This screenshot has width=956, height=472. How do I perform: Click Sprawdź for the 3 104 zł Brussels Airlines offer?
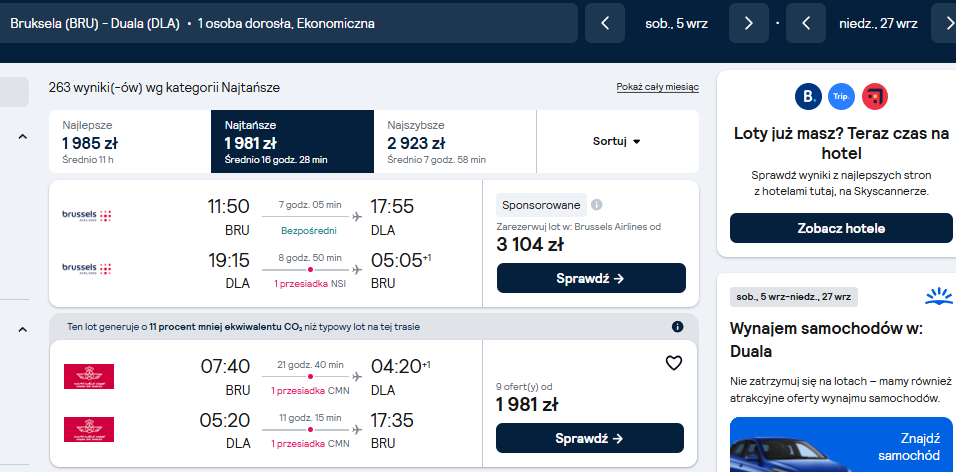coord(591,278)
